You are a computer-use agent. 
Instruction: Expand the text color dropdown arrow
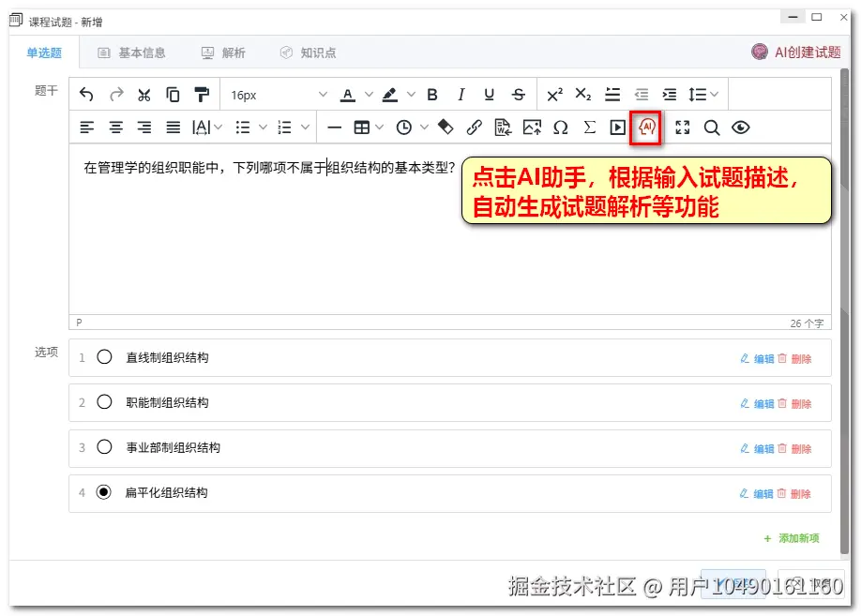click(369, 95)
